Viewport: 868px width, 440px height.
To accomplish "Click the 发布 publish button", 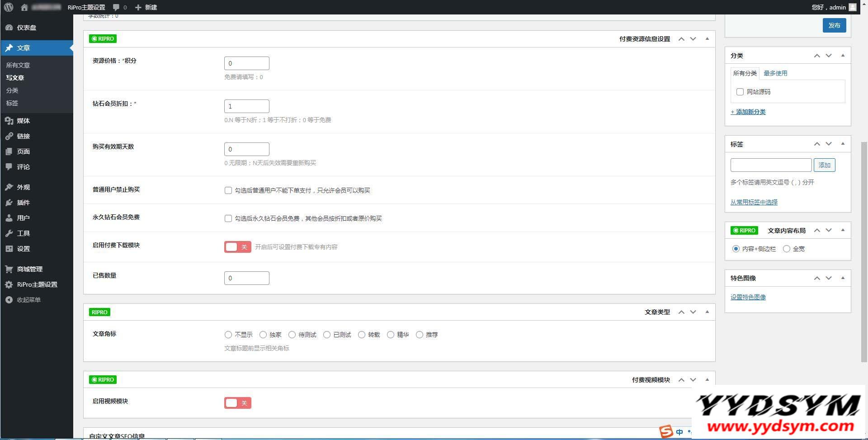I will [834, 25].
